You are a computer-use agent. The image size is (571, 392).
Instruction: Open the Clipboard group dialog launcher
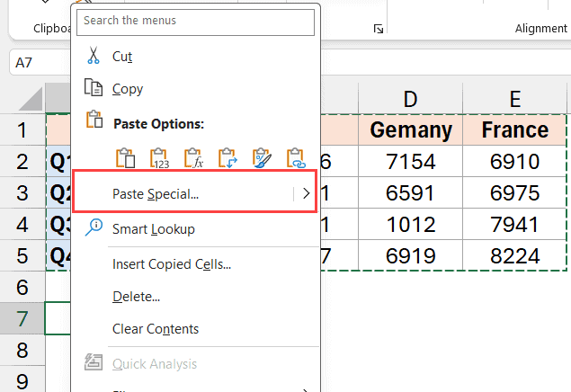tap(378, 30)
